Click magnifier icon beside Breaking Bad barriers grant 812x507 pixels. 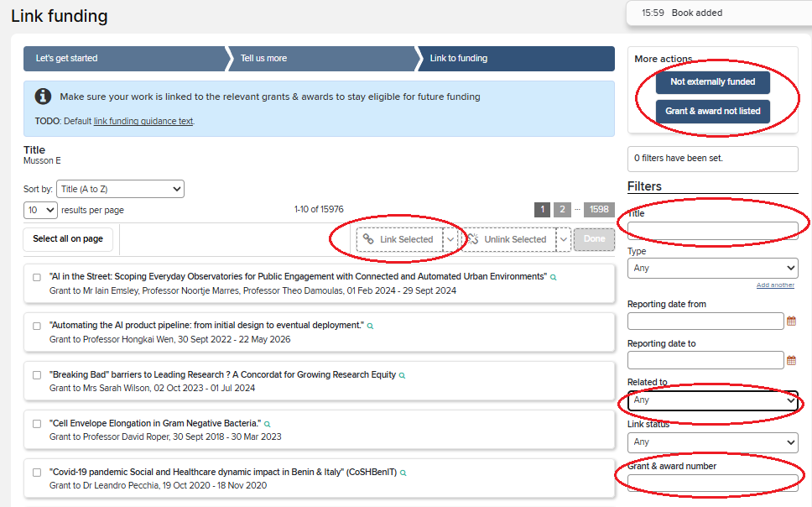point(403,375)
